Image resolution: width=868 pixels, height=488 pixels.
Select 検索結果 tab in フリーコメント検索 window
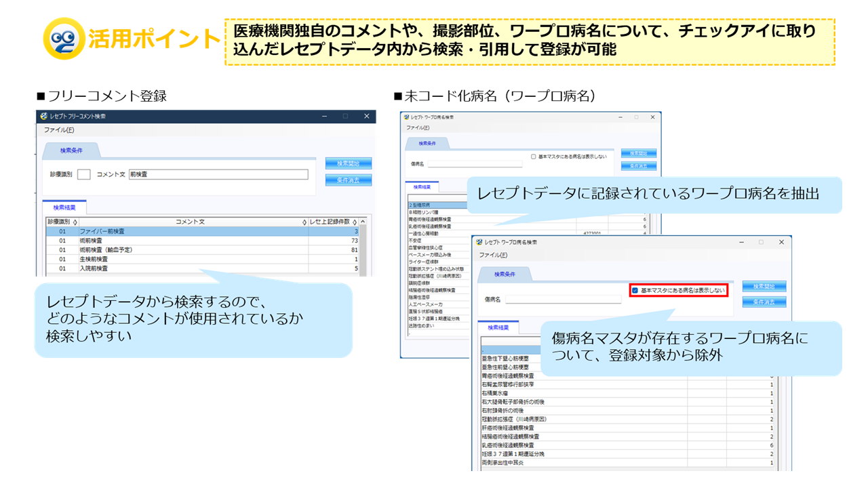pos(64,207)
